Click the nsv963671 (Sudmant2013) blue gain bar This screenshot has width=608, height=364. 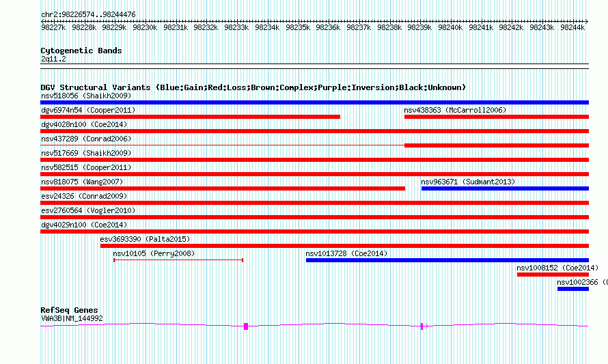[506, 188]
